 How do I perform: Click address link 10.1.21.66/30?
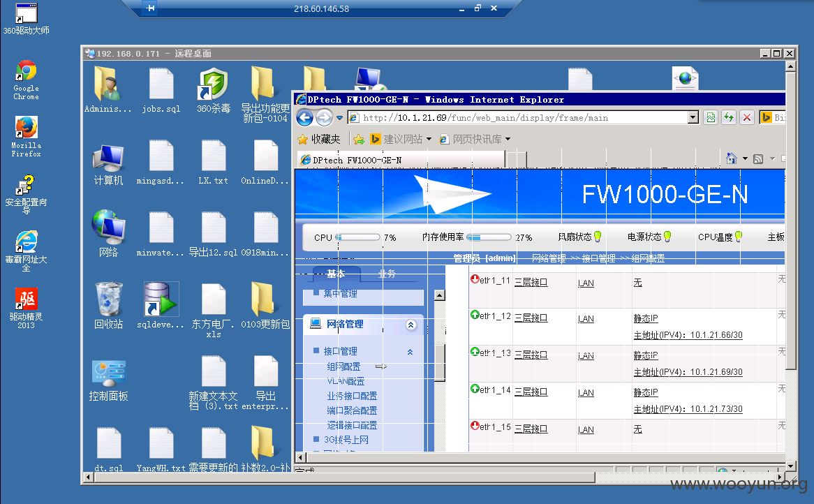coord(688,335)
